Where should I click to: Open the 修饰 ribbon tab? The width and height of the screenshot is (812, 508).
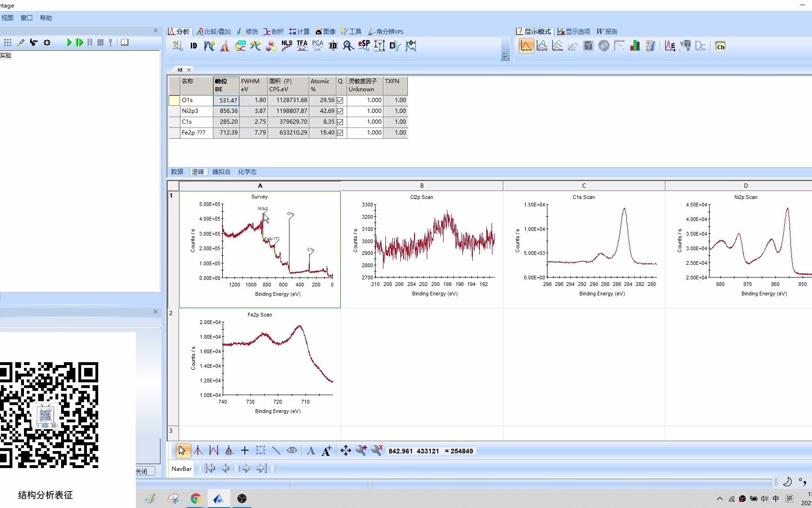coord(247,32)
